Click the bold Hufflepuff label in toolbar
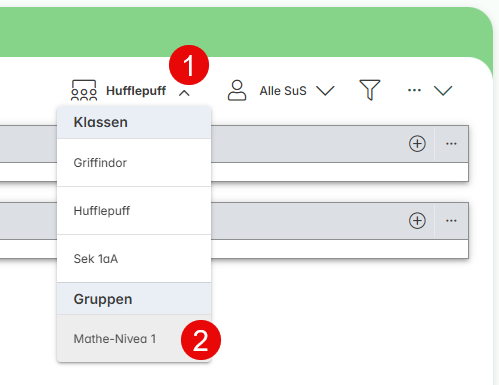Image resolution: width=499 pixels, height=385 pixels. coord(136,91)
